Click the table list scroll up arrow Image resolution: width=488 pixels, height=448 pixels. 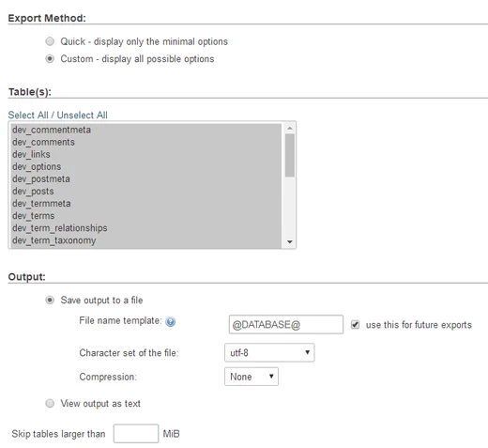(290, 129)
